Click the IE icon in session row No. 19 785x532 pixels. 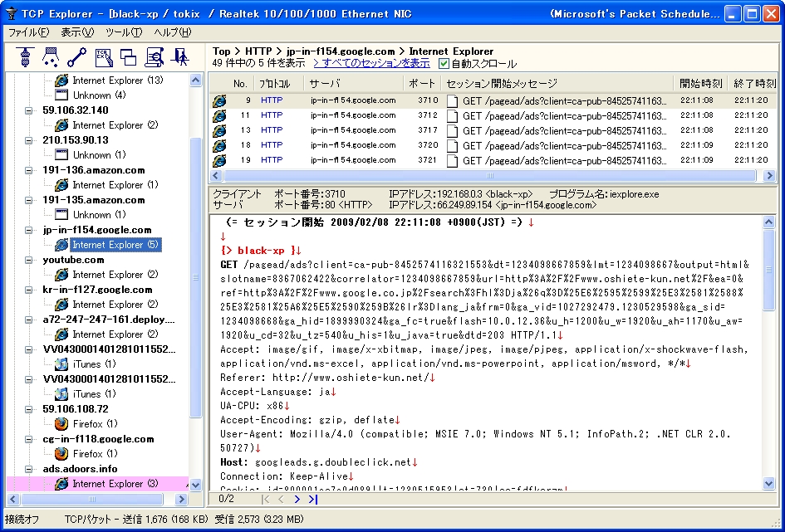click(218, 160)
